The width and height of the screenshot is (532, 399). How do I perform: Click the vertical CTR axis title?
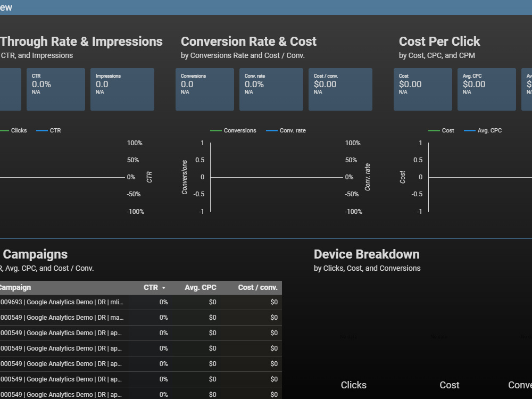click(x=149, y=177)
